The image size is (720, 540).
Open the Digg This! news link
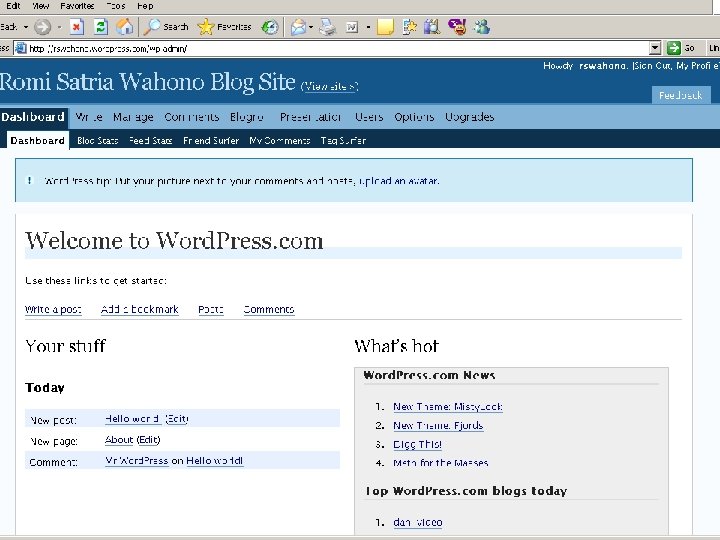[x=417, y=444]
